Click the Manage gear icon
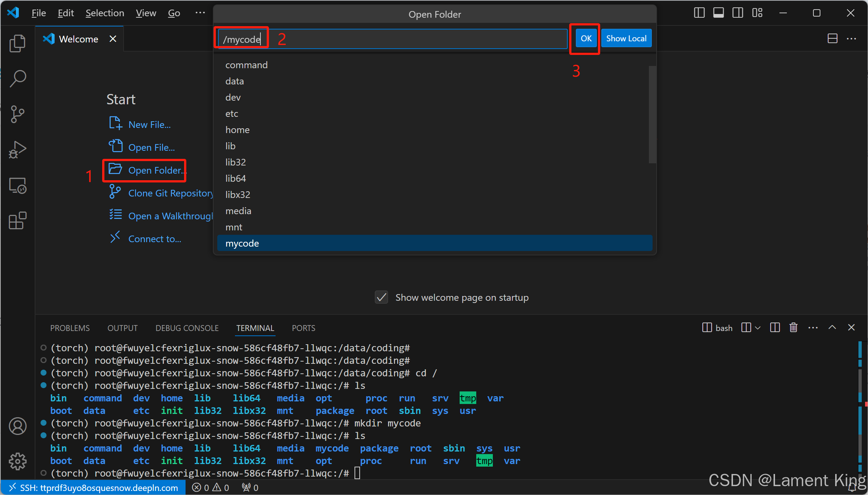The image size is (868, 495). point(17,461)
